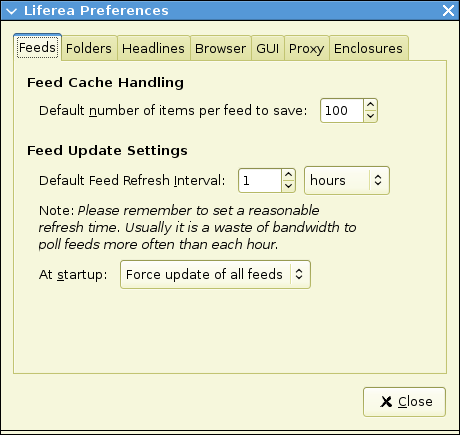Screen dimensions: 460x435
Task: Open the At startup dropdown
Action: (215, 275)
